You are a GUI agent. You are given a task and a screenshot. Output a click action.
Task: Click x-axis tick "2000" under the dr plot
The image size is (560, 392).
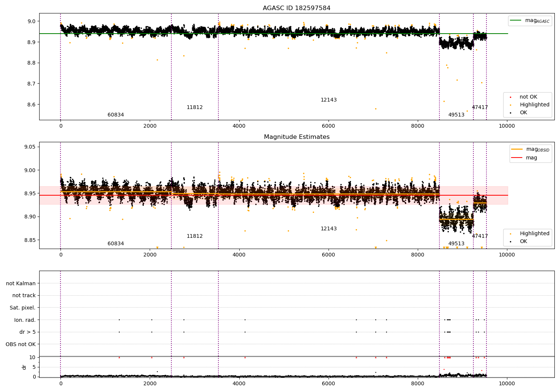(x=150, y=384)
